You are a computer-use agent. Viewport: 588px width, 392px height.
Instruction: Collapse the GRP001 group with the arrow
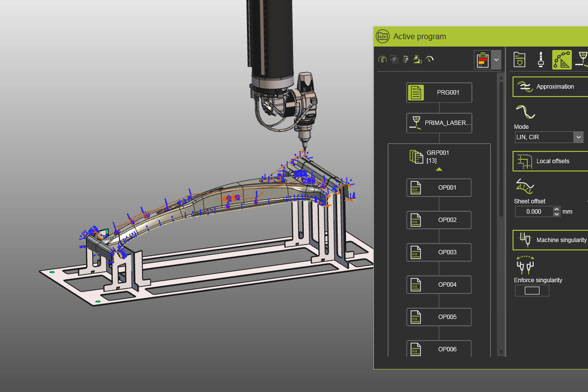click(439, 169)
